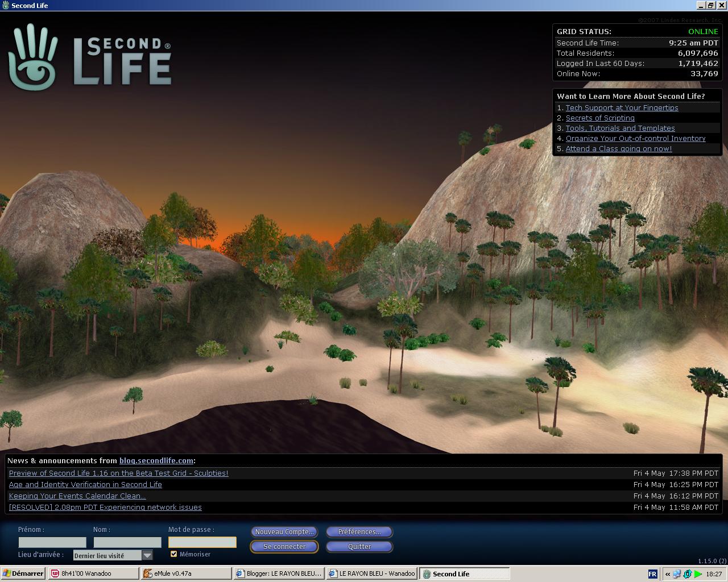Screen dimensions: 728x582
Task: Open Age and Identity Verification news link
Action: (x=85, y=485)
